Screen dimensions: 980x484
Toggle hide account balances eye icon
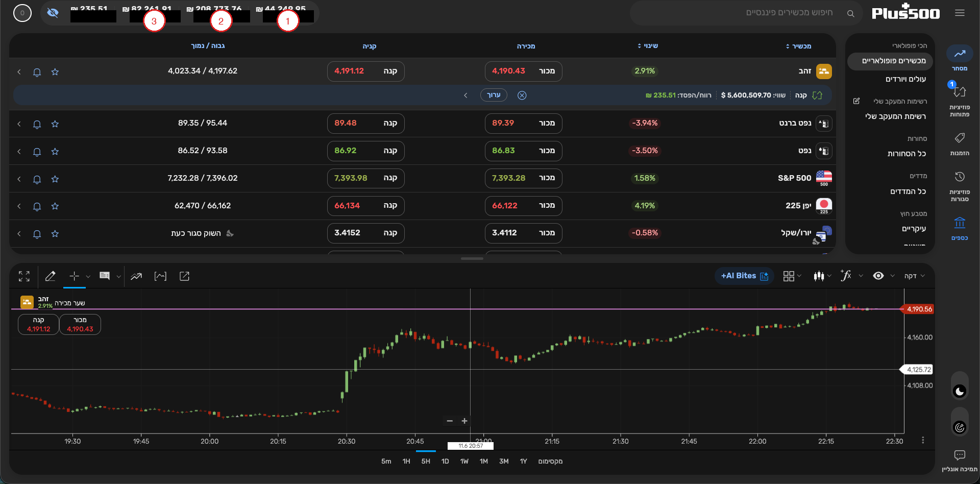pyautogui.click(x=53, y=13)
